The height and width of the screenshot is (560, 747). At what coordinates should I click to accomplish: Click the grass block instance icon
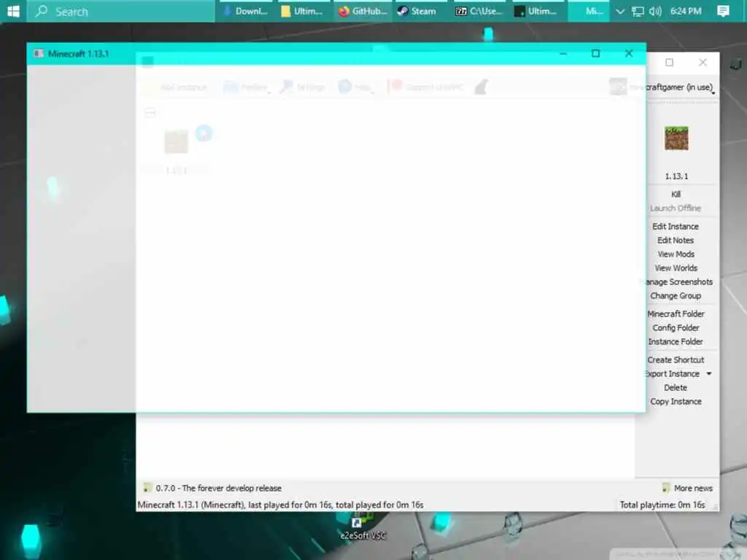pos(676,138)
